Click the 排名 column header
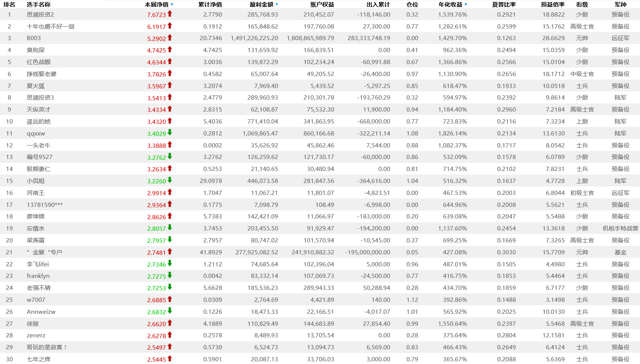Viewport: 640px width, 364px height. [9, 5]
